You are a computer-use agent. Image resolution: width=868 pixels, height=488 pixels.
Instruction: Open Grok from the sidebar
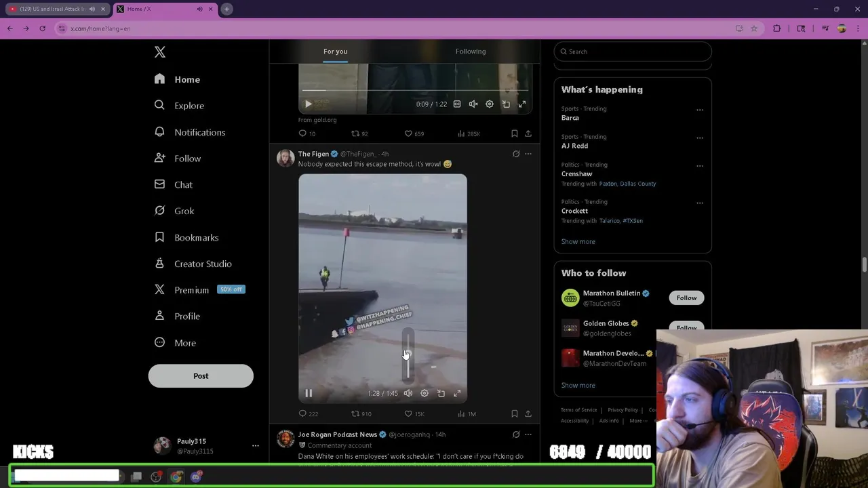[174, 211]
